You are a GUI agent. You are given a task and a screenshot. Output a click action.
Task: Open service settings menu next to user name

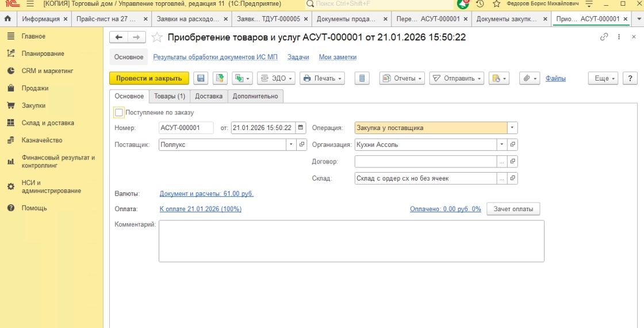click(x=589, y=4)
